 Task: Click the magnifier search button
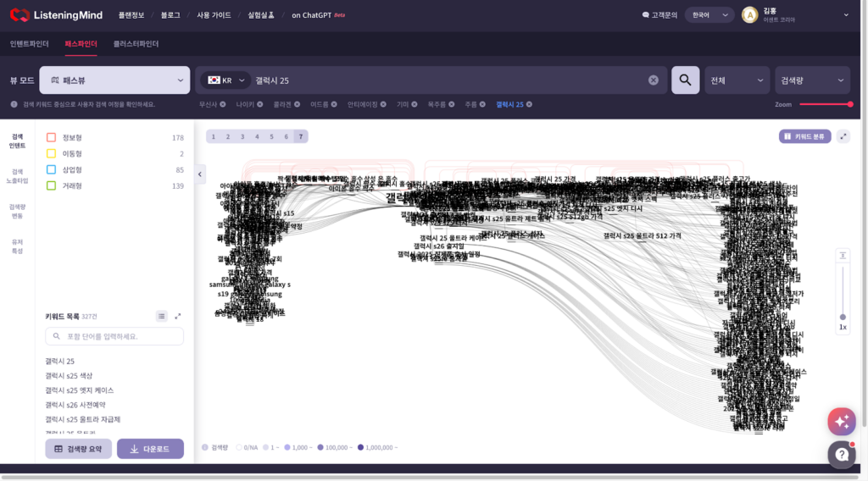685,80
